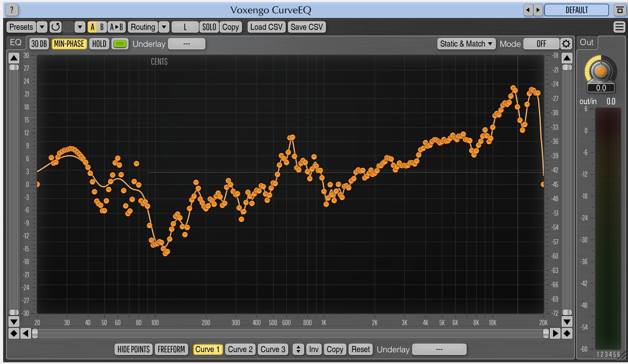Click Save CSV
628x364 pixels.
pos(307,27)
